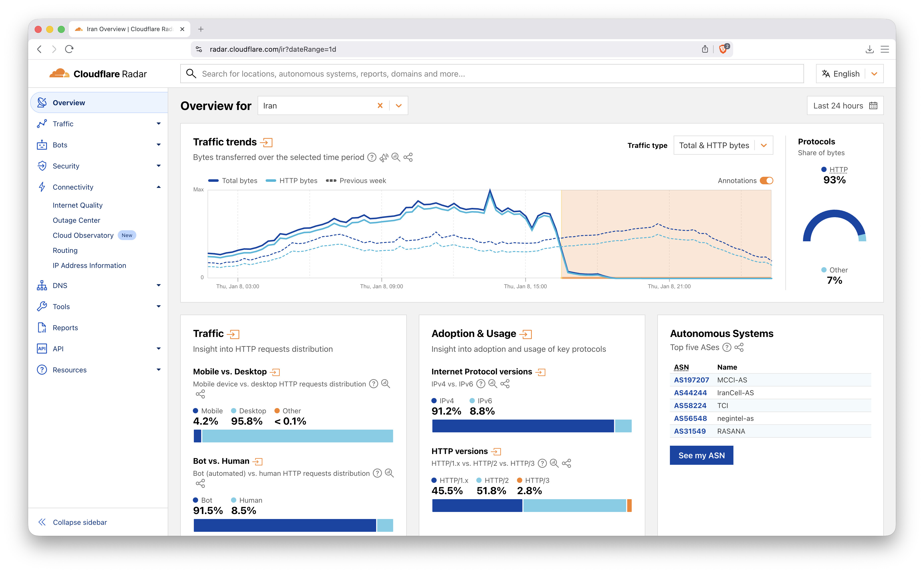Click share icon next to Top five ASes
The image size is (924, 573).
click(x=739, y=347)
